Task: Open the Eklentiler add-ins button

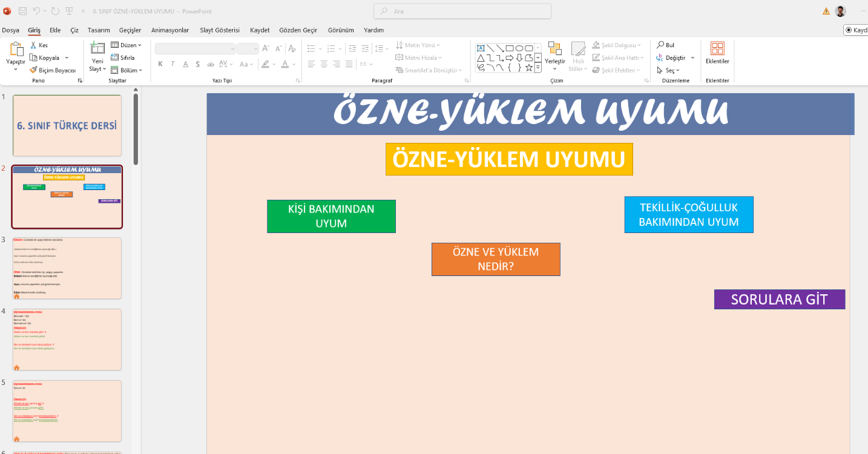Action: 717,52
